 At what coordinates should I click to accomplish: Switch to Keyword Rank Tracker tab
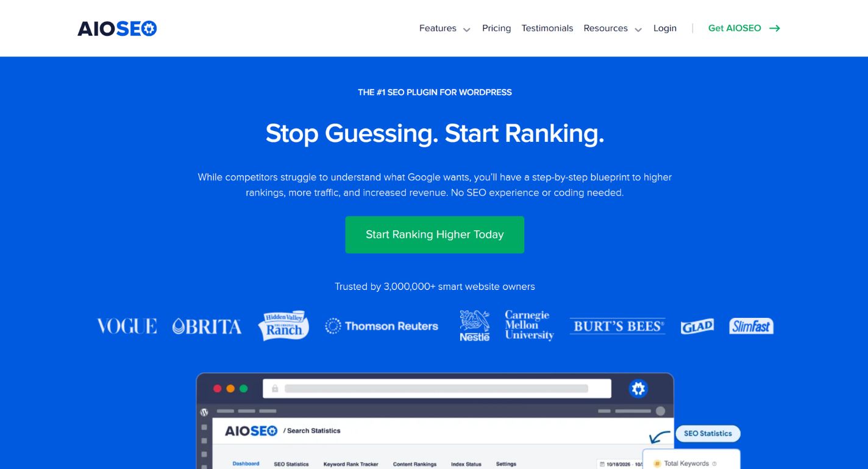tap(350, 464)
